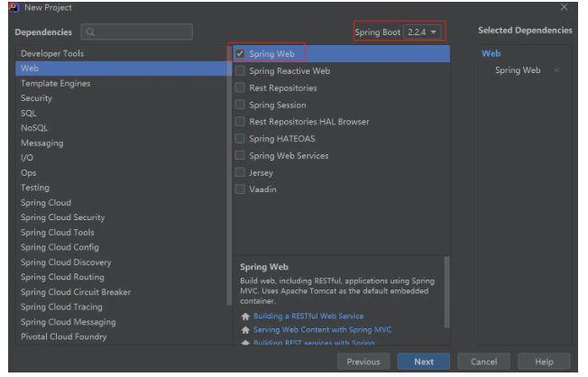The height and width of the screenshot is (377, 588).
Task: Click the dependencies search input field
Action: click(x=137, y=32)
